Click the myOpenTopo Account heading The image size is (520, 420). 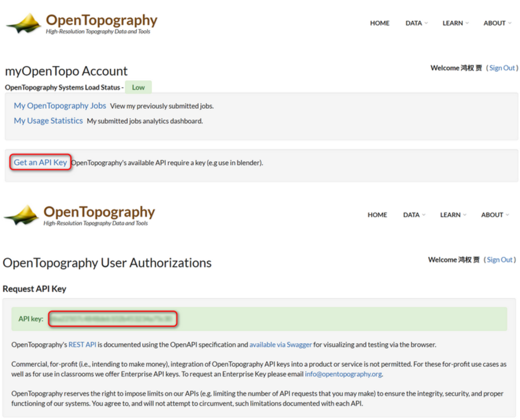pyautogui.click(x=66, y=71)
